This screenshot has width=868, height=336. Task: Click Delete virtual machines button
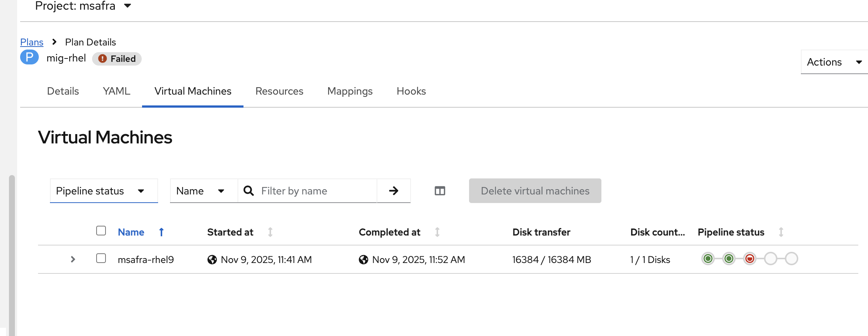(x=535, y=191)
